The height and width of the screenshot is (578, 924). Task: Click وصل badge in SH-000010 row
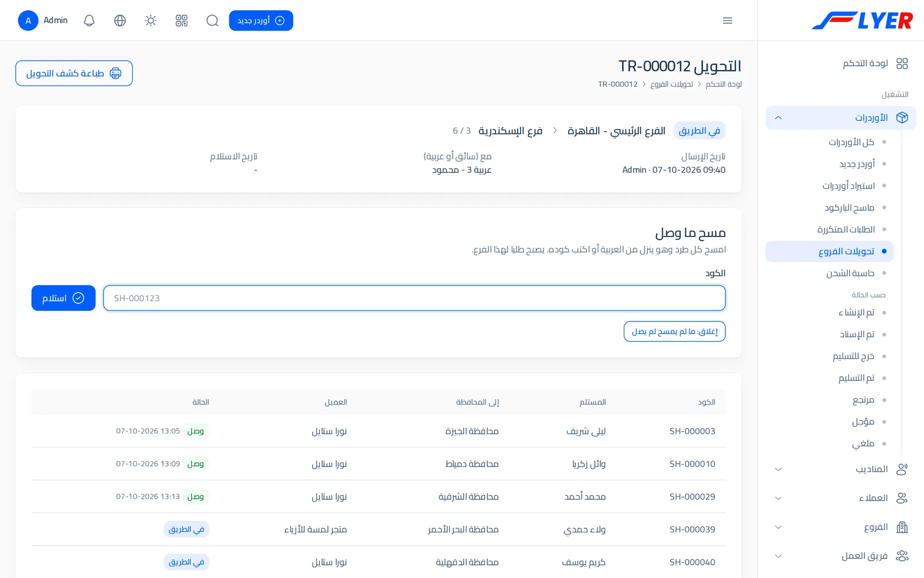pyautogui.click(x=196, y=464)
